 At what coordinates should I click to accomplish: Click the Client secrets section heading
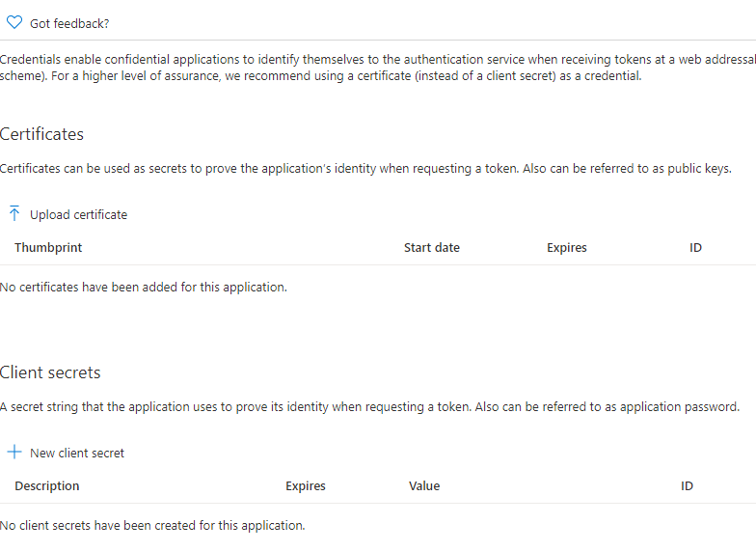[x=50, y=372]
